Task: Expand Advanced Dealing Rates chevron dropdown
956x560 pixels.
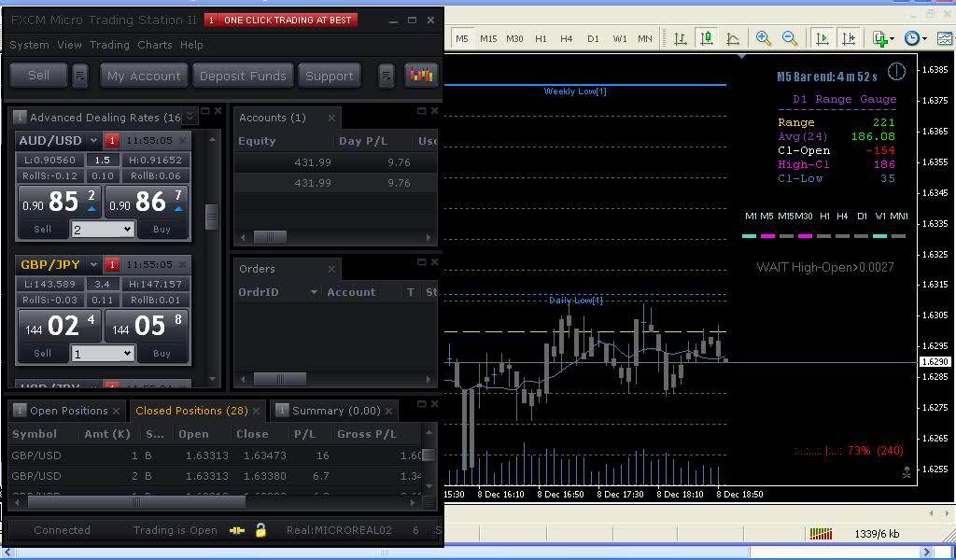Action: [x=190, y=115]
